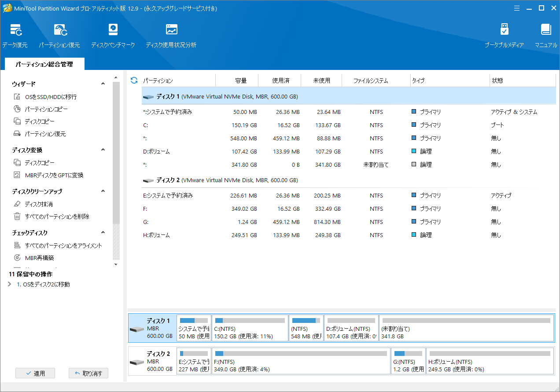Select D:ボリューム(NTFS) block in disk map
The width and height of the screenshot is (560, 392).
click(x=352, y=328)
